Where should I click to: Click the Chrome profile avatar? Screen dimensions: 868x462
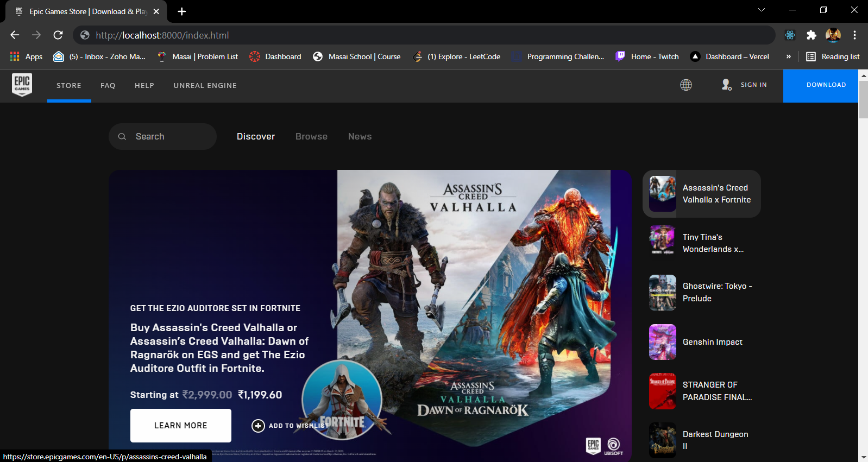click(x=833, y=35)
